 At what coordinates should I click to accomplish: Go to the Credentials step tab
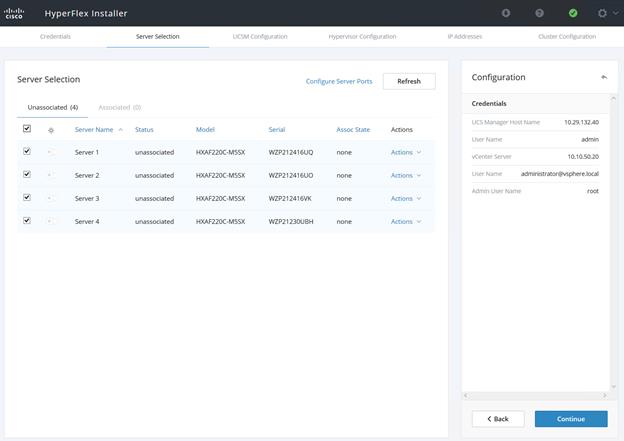click(55, 37)
